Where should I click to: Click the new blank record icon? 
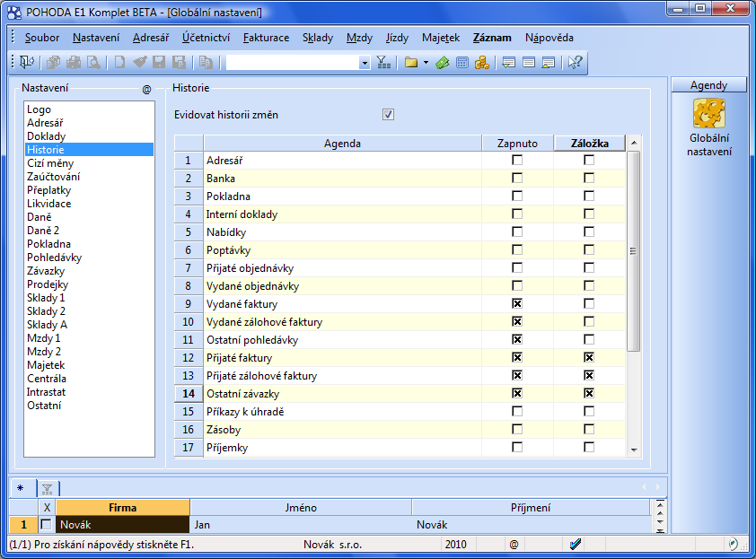click(119, 62)
